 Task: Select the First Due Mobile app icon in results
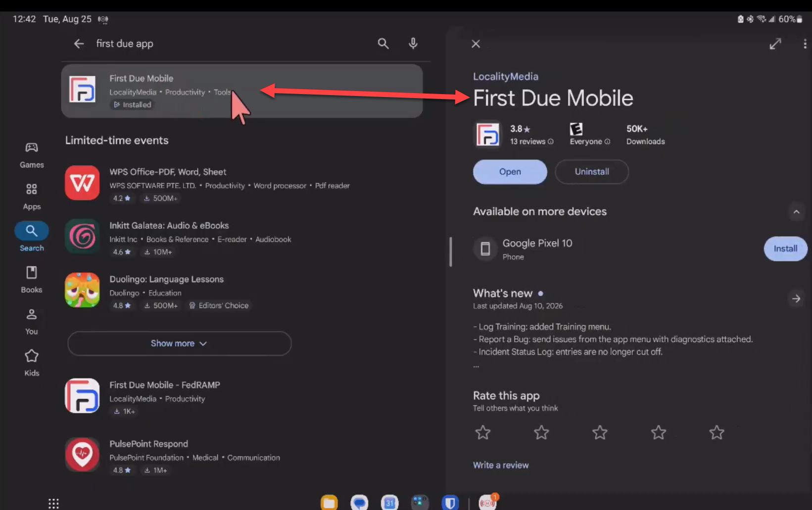click(x=83, y=90)
